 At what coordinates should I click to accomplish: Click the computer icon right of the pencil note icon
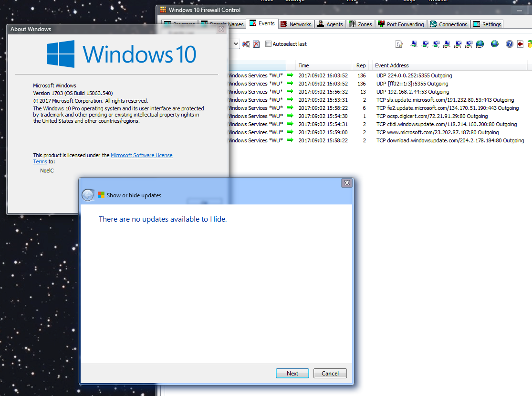pos(414,44)
